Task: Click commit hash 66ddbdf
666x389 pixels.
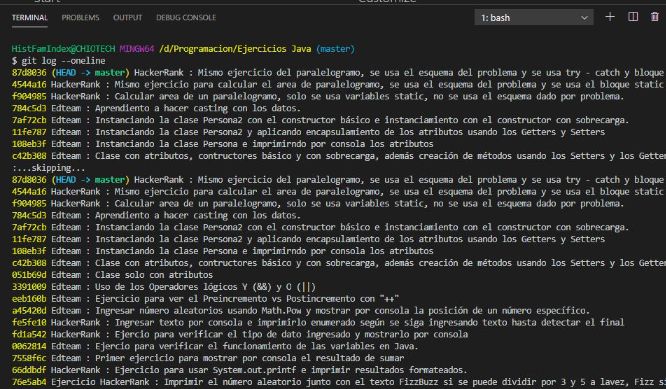Action: point(29,370)
